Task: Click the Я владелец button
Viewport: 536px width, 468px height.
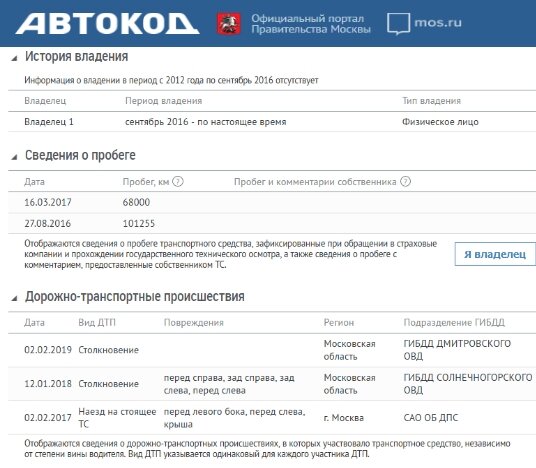Action: (495, 254)
